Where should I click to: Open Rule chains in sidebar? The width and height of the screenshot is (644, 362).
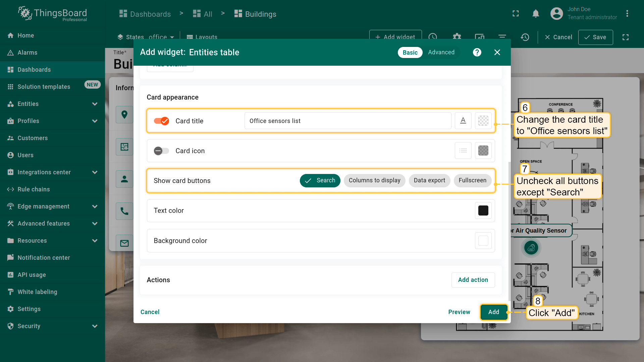click(x=34, y=189)
